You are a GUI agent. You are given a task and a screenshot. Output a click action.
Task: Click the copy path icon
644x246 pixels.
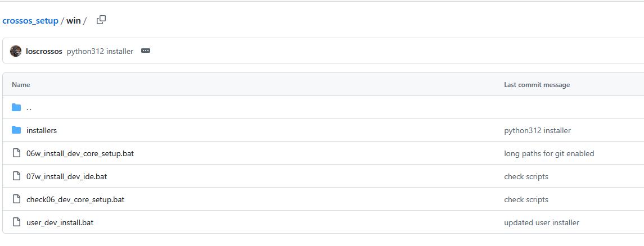click(101, 20)
